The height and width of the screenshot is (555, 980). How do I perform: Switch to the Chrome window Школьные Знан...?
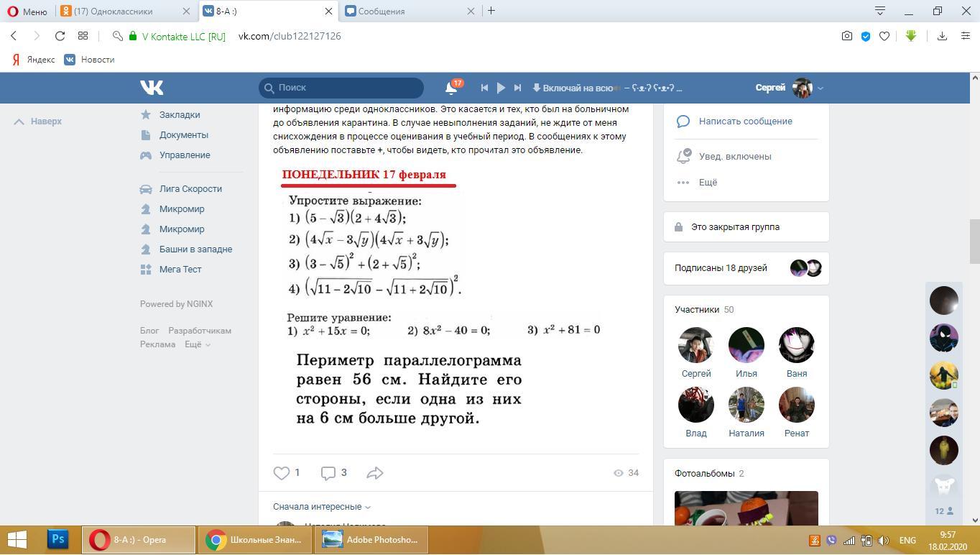pyautogui.click(x=254, y=539)
